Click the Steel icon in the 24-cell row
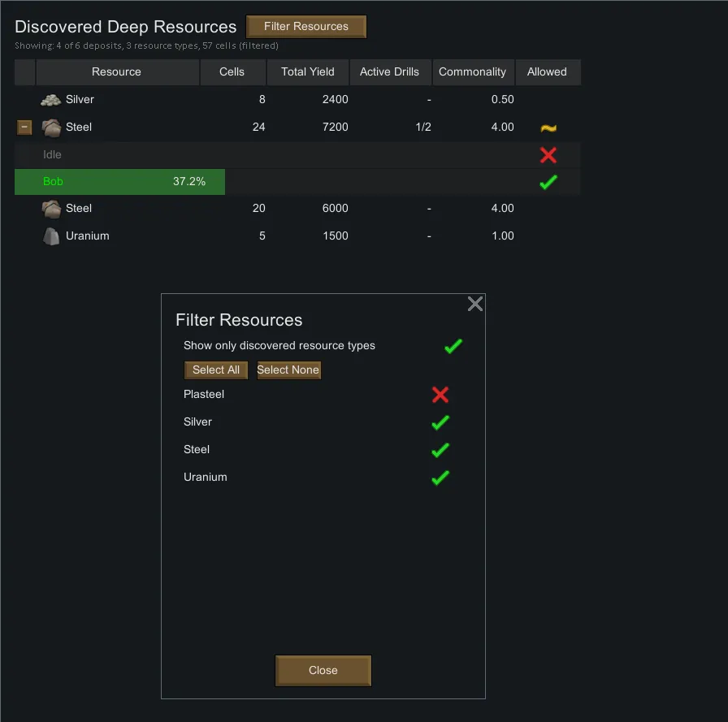The image size is (728, 722). click(x=51, y=128)
